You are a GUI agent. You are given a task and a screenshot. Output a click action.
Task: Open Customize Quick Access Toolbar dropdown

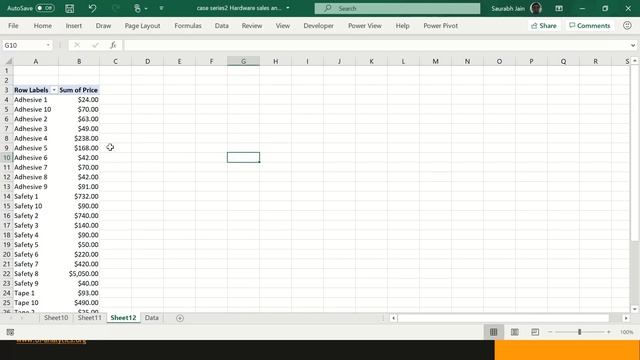click(x=161, y=8)
